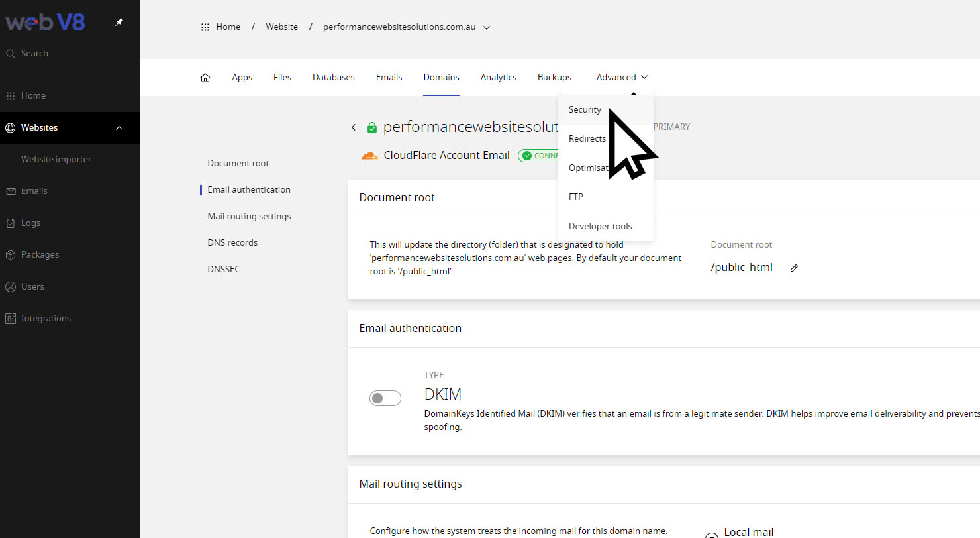The width and height of the screenshot is (980, 538).
Task: Switch to the Databases tab
Action: (333, 77)
